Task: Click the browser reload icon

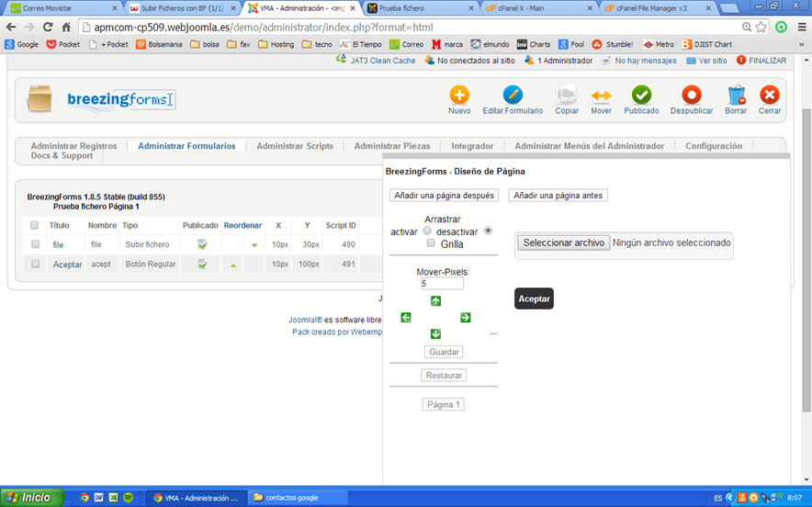Action: click(x=48, y=27)
